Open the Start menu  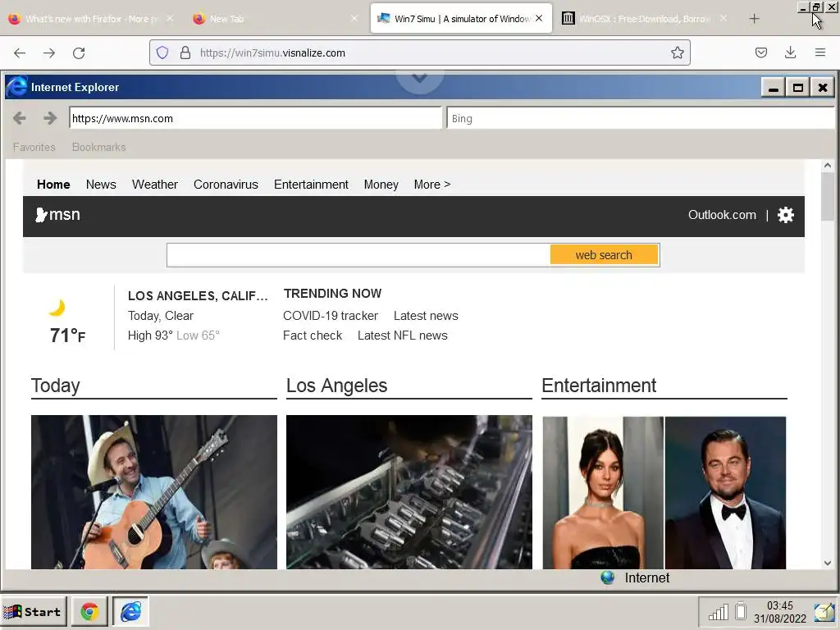coord(33,611)
